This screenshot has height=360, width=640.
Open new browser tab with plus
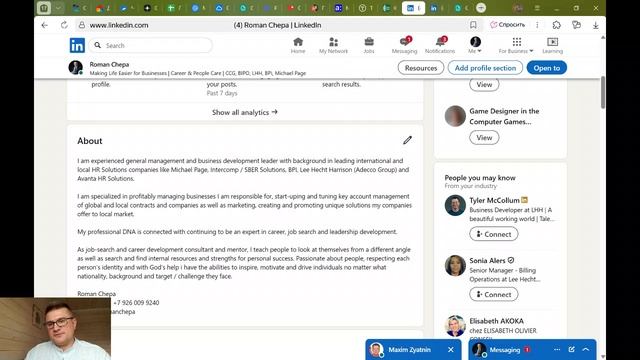coord(481,8)
